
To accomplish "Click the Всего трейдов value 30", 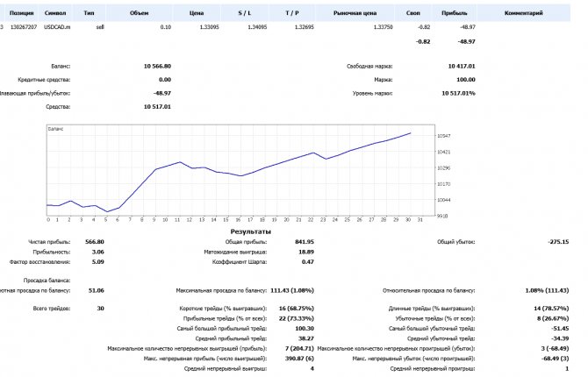I will coord(101,309).
